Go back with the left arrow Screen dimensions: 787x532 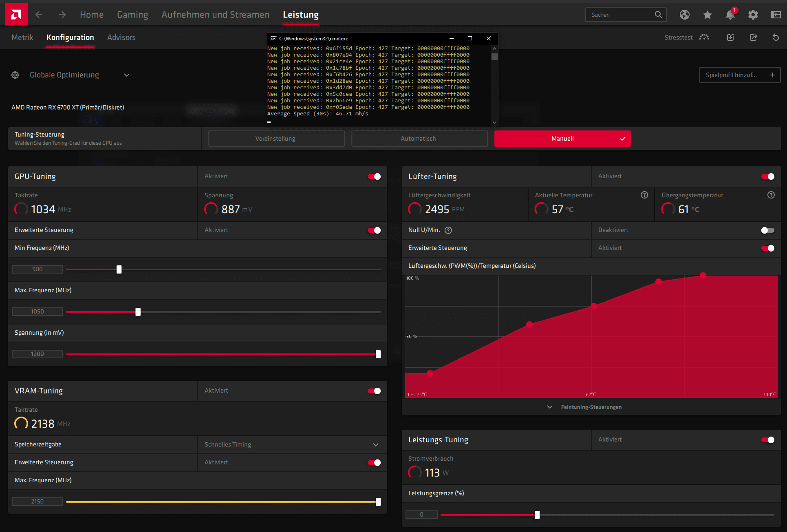(39, 15)
